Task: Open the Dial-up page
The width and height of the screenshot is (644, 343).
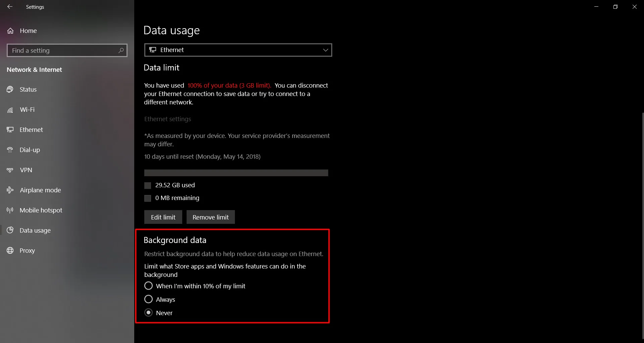Action: point(67,150)
